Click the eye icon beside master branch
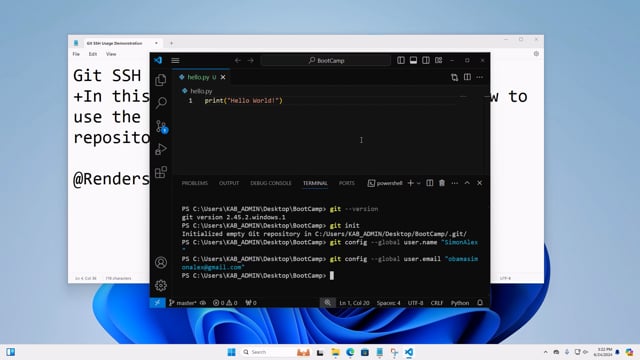 pyautogui.click(x=203, y=303)
